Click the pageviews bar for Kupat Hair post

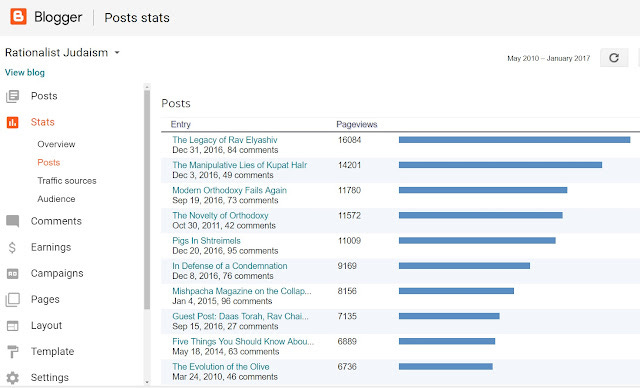click(x=500, y=165)
